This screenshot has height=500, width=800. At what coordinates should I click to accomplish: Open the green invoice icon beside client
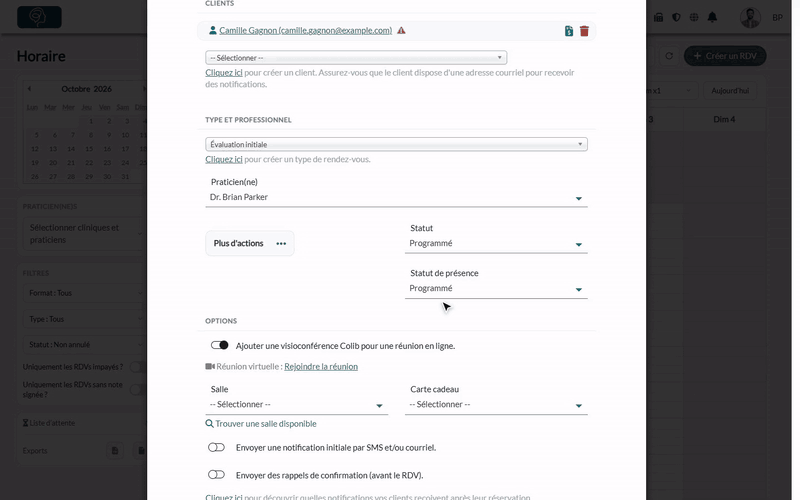click(x=569, y=31)
